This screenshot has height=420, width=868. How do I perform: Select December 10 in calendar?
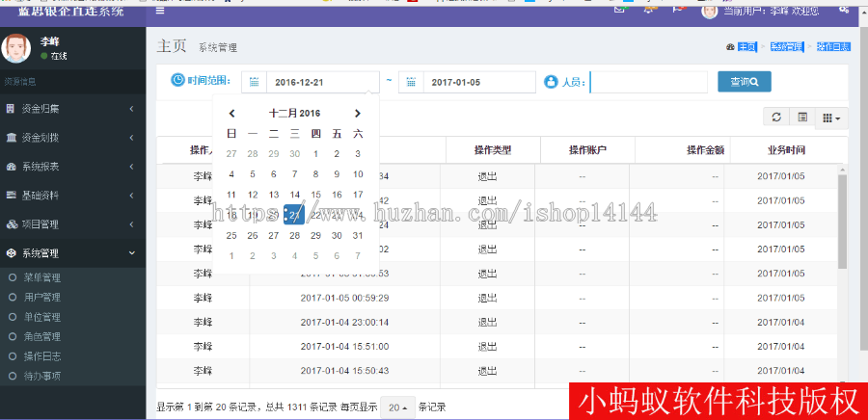pos(358,174)
